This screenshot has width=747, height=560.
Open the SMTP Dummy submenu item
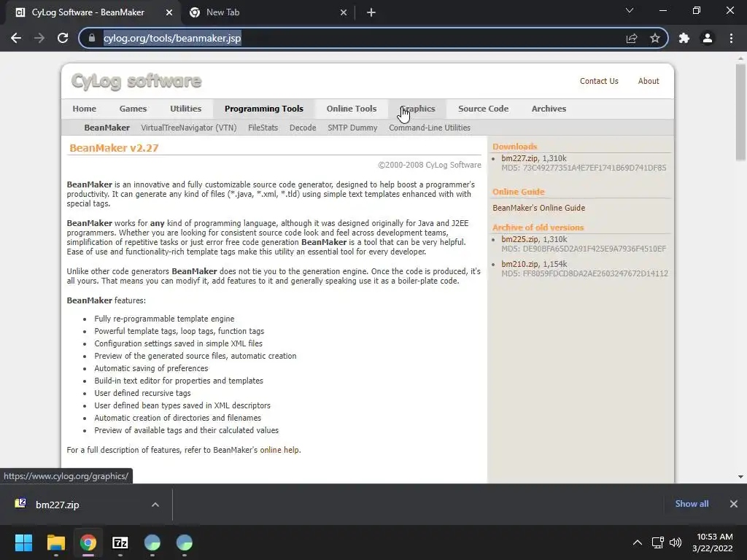pos(352,128)
